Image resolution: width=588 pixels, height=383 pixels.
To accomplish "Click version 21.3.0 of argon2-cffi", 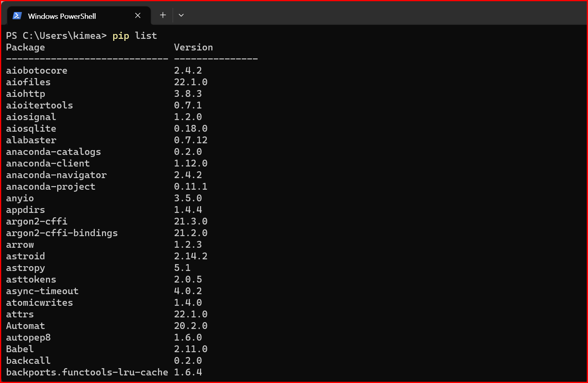I will click(x=190, y=221).
